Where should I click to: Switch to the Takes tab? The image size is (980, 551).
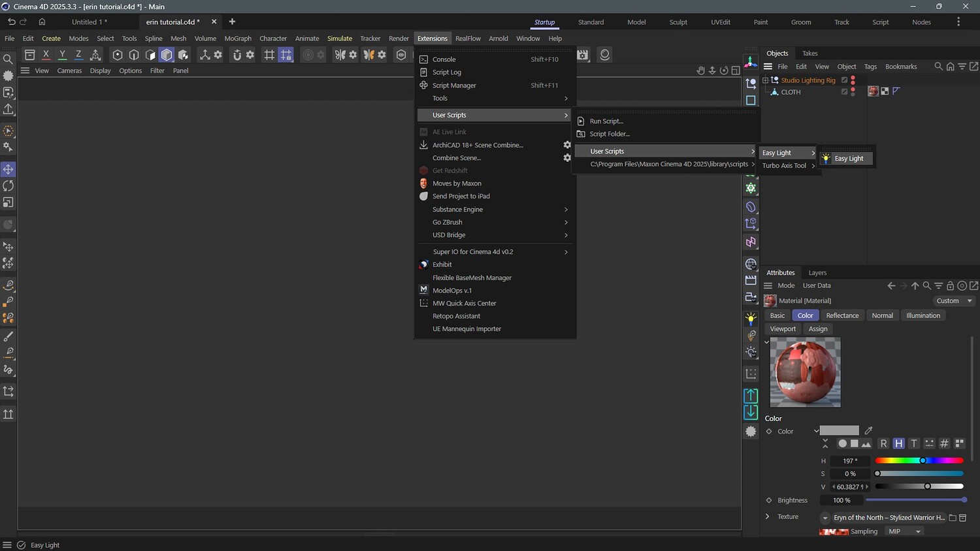810,54
